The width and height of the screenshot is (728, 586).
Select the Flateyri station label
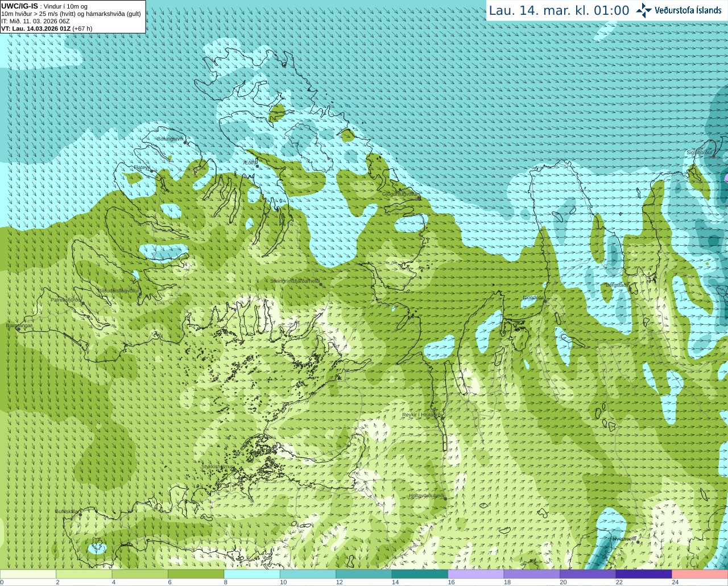pyautogui.click(x=142, y=167)
